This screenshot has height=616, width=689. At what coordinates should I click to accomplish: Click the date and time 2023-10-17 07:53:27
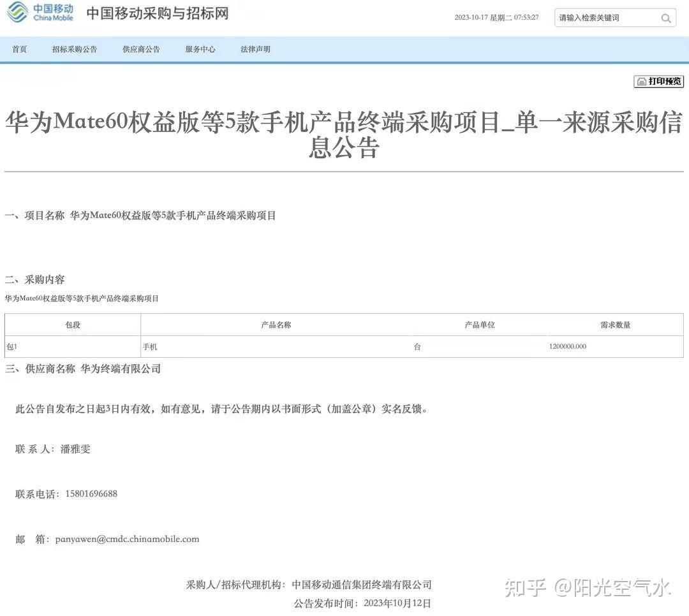(x=496, y=18)
